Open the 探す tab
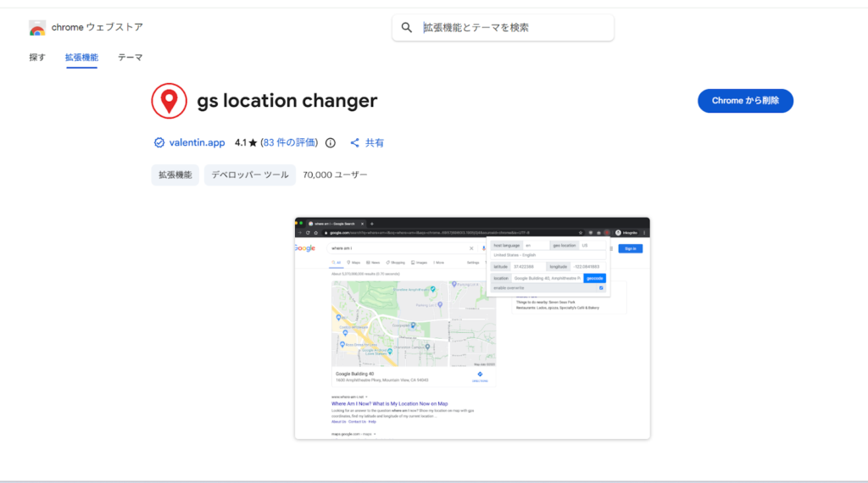Screen dimensions: 868x483 pyautogui.click(x=37, y=57)
